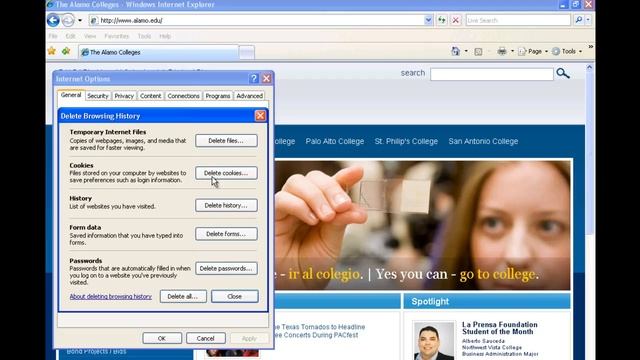640x360 pixels.
Task: Click the Live Search magnifier icon
Action: coord(578,20)
